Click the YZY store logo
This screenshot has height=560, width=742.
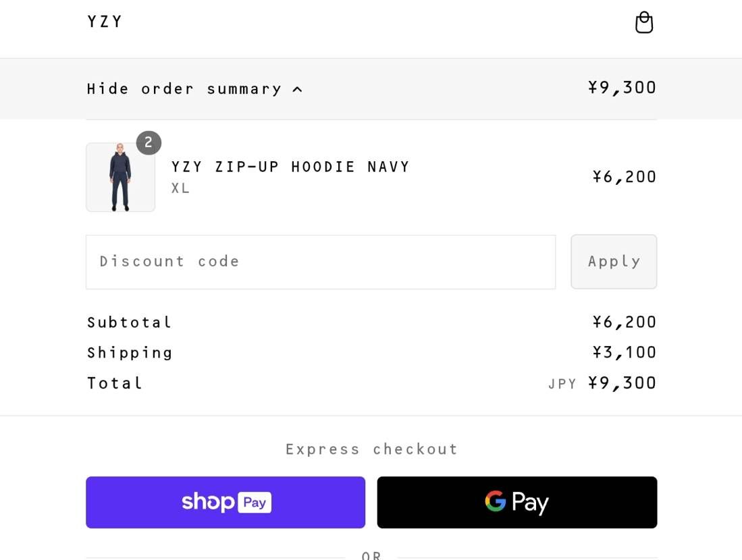[105, 22]
